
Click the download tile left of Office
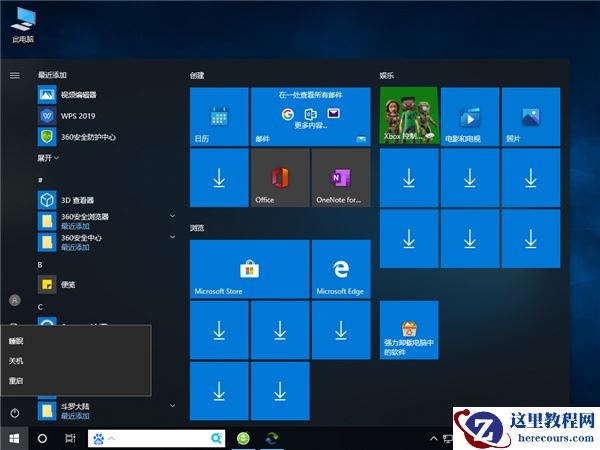click(x=219, y=178)
